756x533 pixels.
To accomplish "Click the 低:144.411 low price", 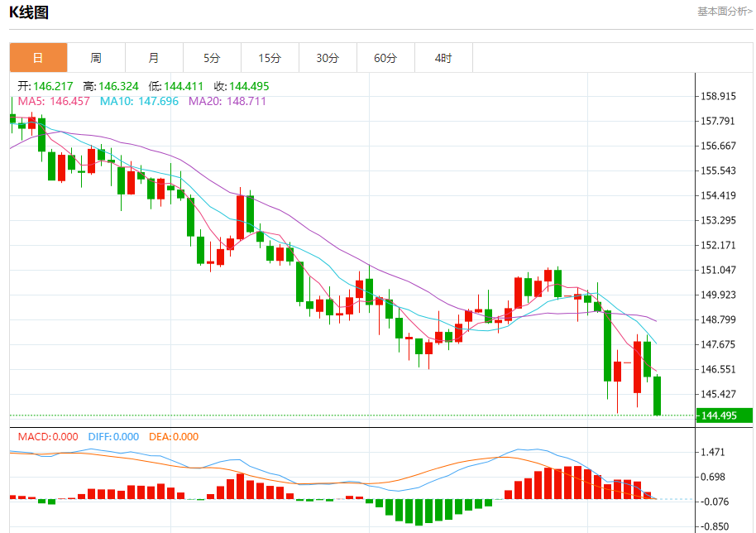I will click(x=176, y=86).
